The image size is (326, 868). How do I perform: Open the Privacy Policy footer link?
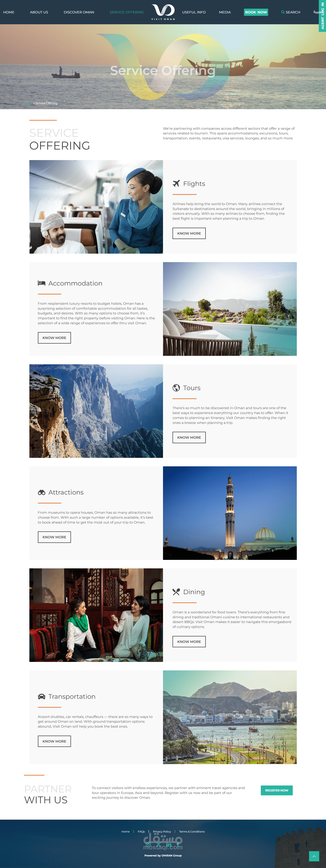(162, 831)
